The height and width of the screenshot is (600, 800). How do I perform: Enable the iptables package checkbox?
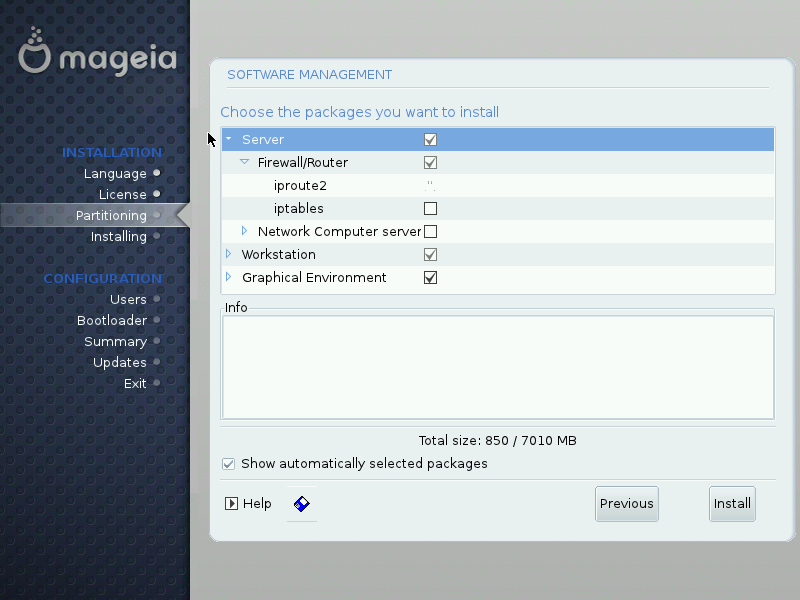[430, 209]
